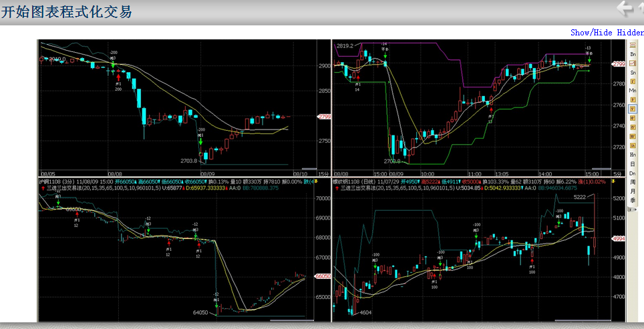Click the top-right chart's horizontal scrollbar thumb
This screenshot has height=329, width=644.
point(601,169)
